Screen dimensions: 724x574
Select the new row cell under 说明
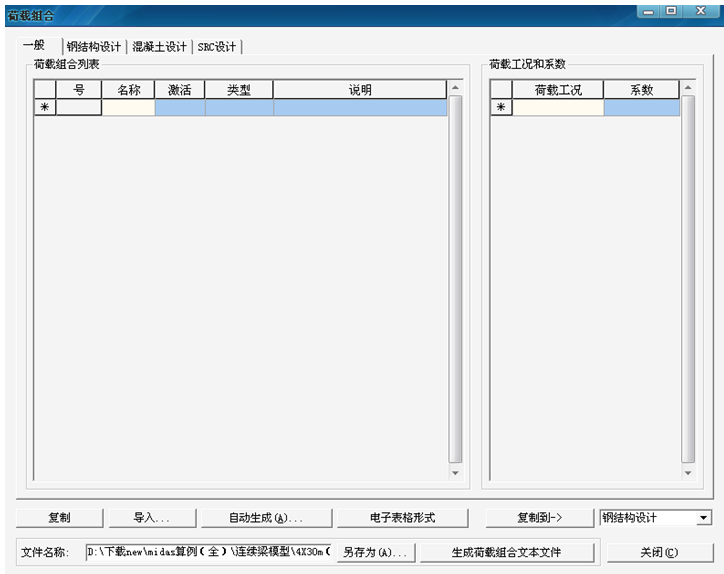pyautogui.click(x=360, y=107)
